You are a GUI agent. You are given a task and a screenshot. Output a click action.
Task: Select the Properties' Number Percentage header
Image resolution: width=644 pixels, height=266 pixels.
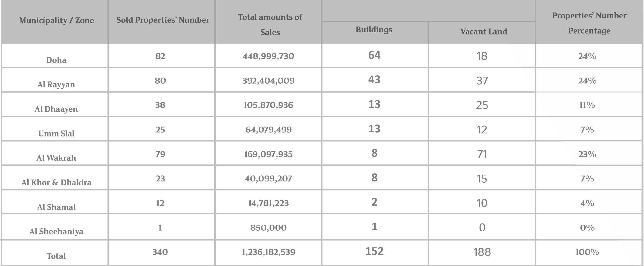589,23
